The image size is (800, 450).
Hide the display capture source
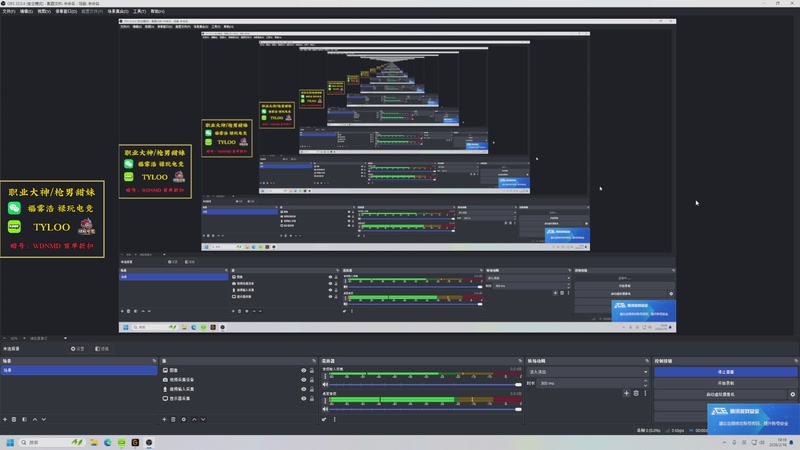coord(304,398)
